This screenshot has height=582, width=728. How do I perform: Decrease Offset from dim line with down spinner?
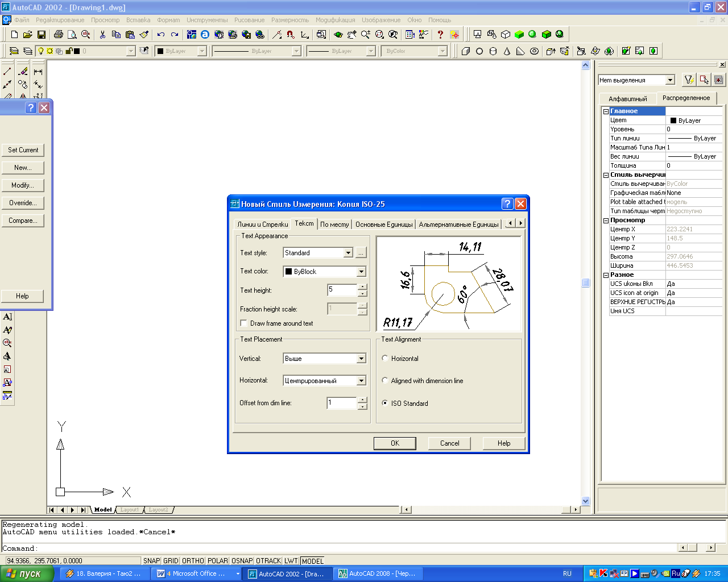(362, 406)
